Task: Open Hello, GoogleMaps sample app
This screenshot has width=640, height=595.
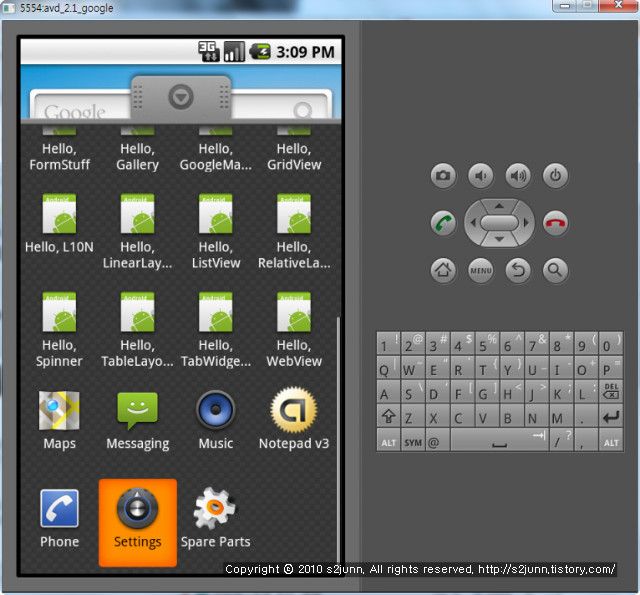Action: click(216, 149)
